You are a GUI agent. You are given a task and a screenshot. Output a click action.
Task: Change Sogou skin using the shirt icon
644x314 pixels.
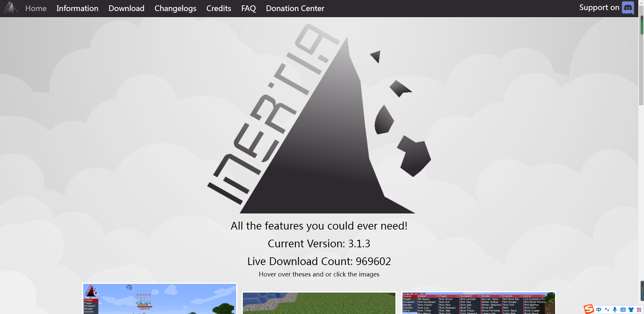coord(631,310)
